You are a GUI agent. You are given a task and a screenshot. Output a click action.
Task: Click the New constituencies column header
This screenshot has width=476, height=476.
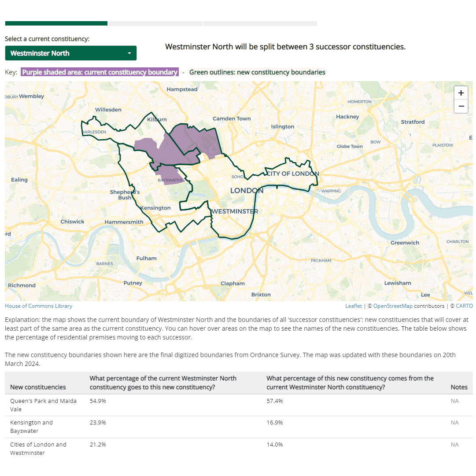(38, 387)
